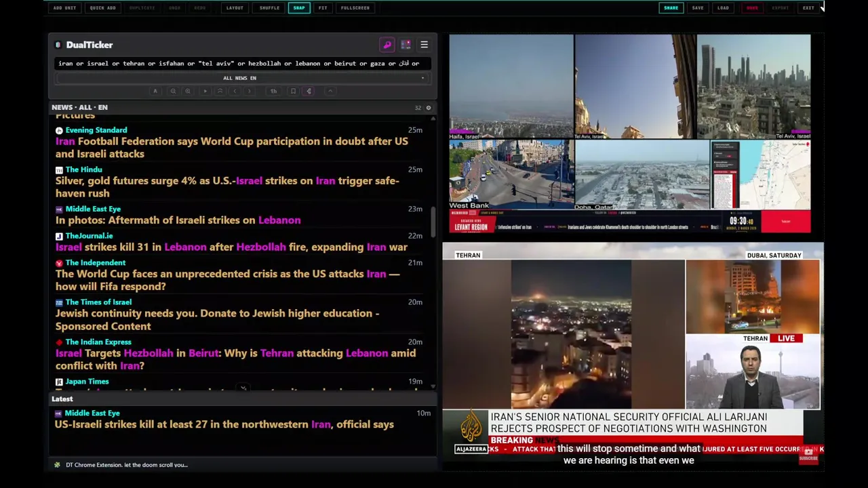This screenshot has height=488, width=868.
Task: Click QUICK ADD in top bar
Action: click(x=103, y=8)
